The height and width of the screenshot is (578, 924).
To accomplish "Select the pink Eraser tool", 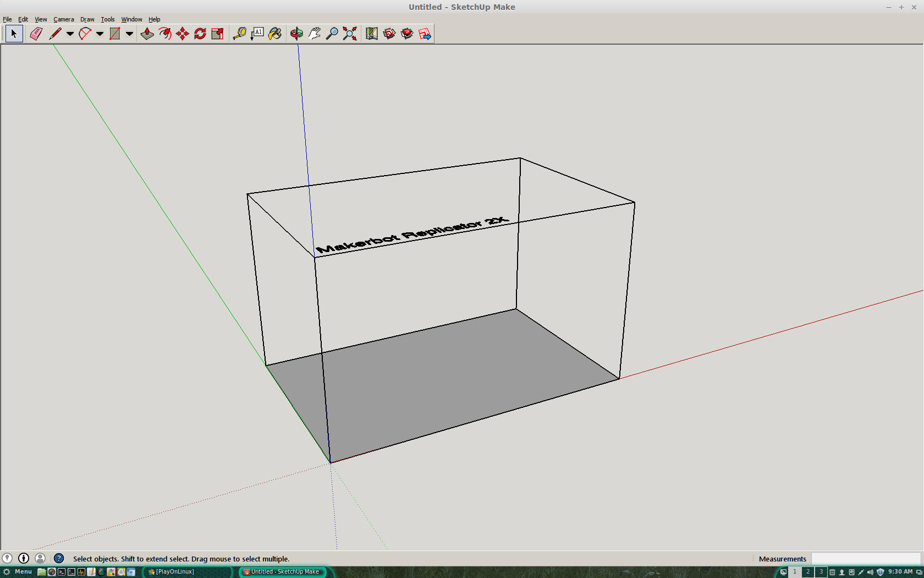I will coord(36,34).
